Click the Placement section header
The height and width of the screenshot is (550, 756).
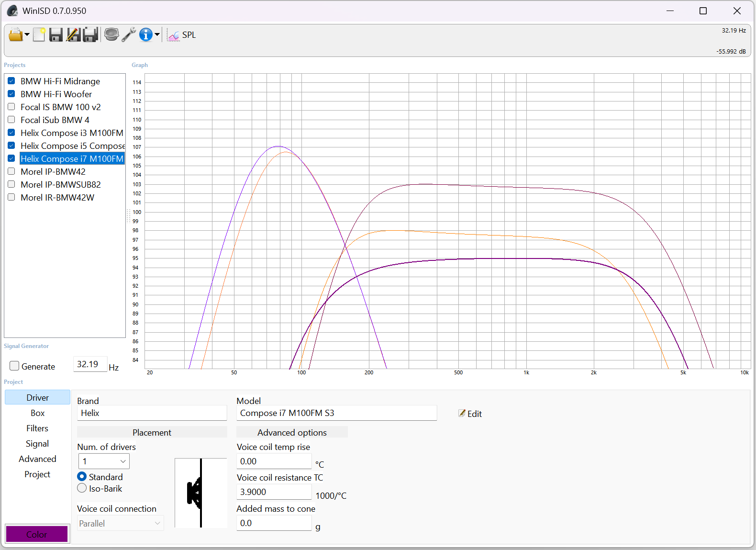152,432
